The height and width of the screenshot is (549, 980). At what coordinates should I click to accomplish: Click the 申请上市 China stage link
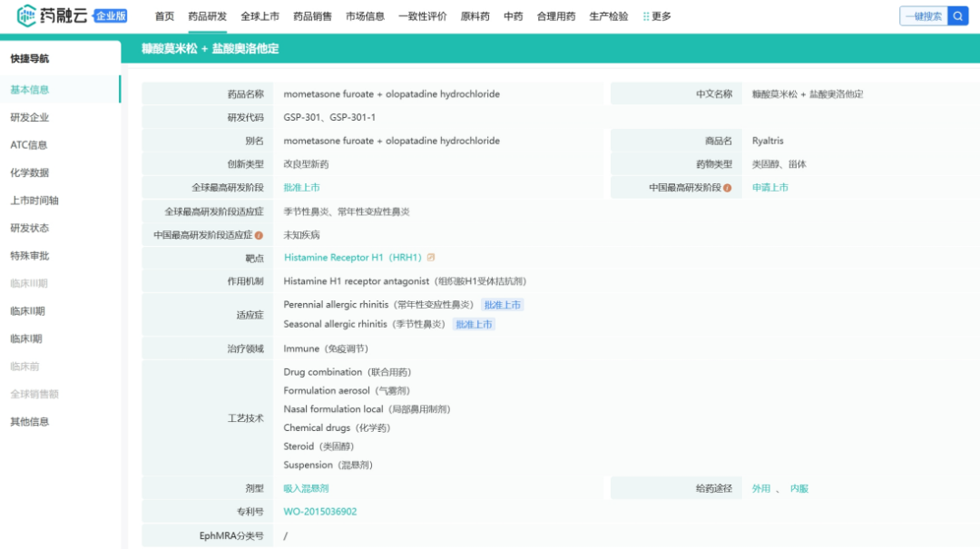point(770,188)
